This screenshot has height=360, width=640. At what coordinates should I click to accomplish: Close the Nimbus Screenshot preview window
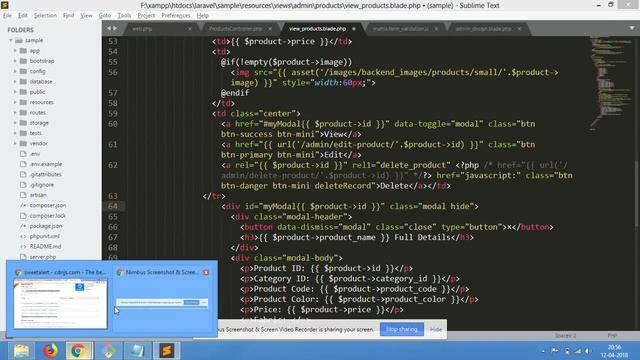[x=206, y=272]
